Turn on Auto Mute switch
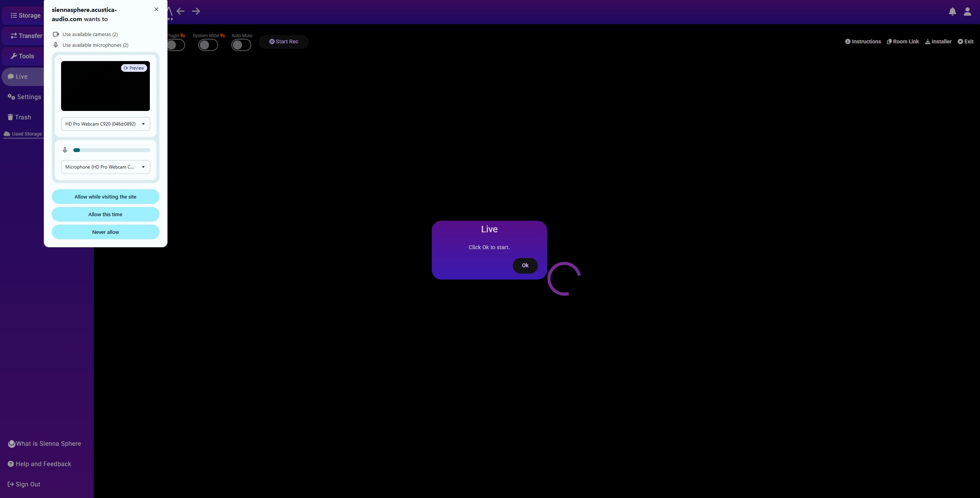This screenshot has height=498, width=980. click(x=241, y=45)
